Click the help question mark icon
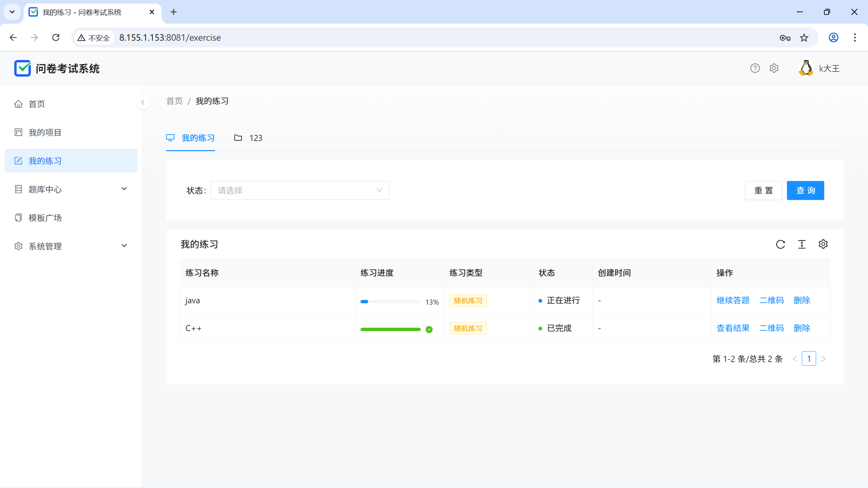Image resolution: width=868 pixels, height=488 pixels. pos(755,68)
